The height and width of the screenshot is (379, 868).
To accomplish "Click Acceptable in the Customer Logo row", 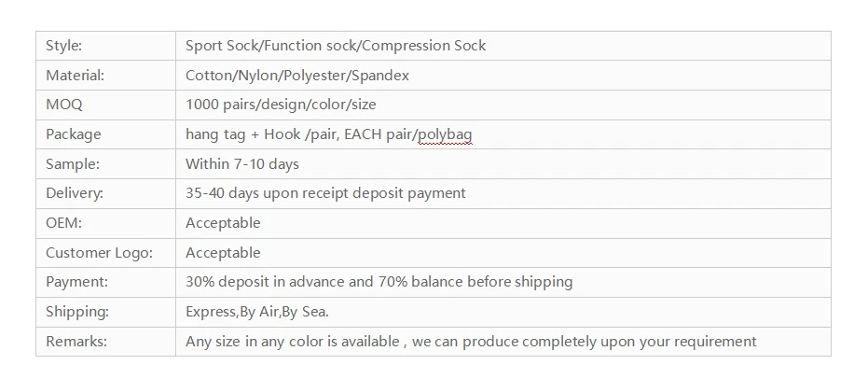I will (x=223, y=253).
